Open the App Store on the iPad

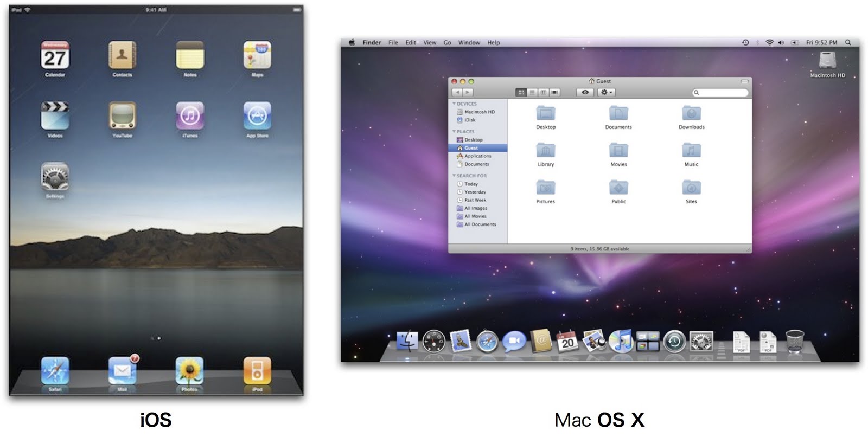coord(257,115)
